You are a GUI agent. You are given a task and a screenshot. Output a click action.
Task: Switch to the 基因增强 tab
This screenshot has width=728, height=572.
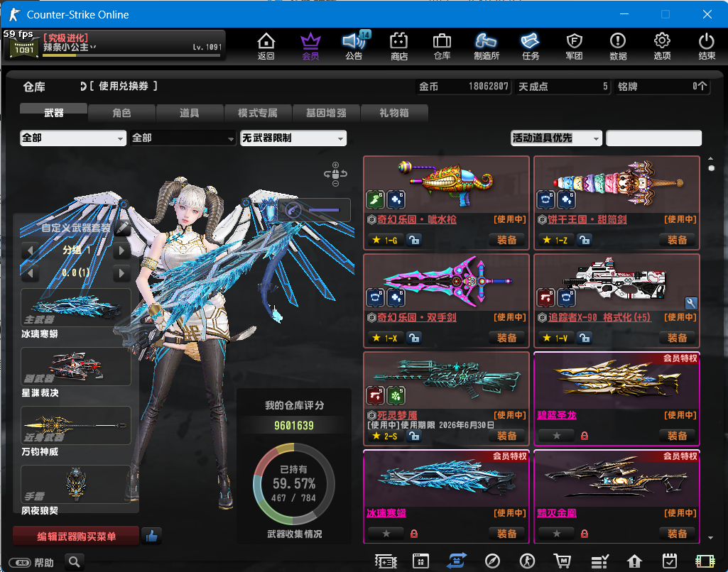point(326,113)
